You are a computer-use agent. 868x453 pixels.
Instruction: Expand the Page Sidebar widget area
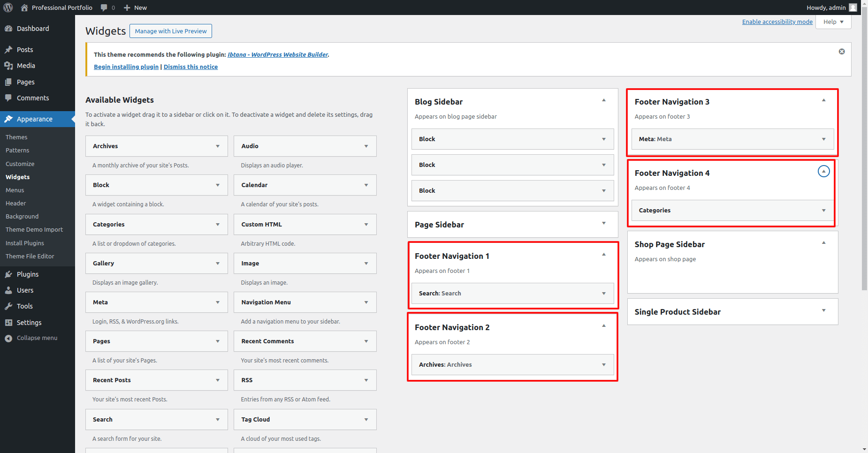click(x=604, y=224)
